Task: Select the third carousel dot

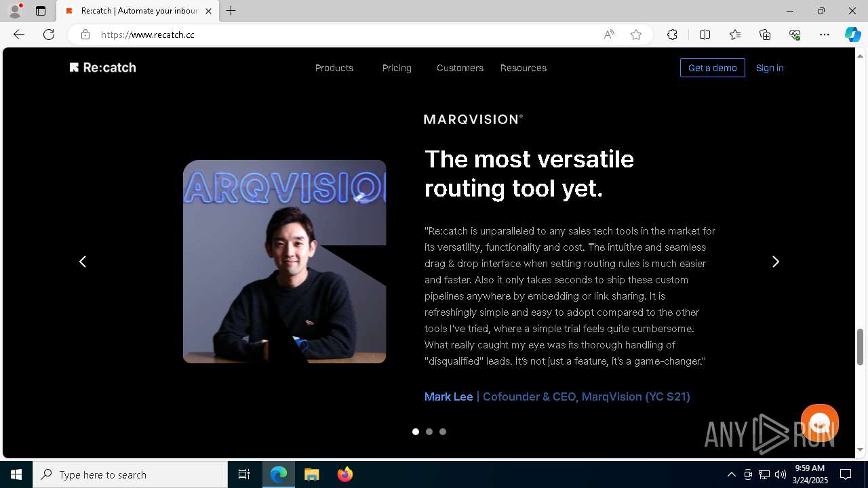Action: pos(443,432)
